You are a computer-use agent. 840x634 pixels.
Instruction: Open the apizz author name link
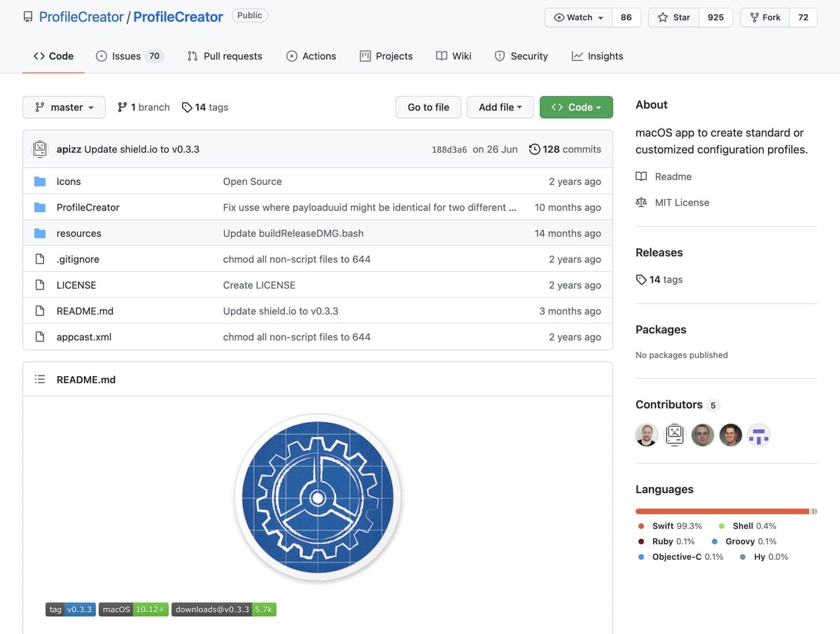click(69, 149)
